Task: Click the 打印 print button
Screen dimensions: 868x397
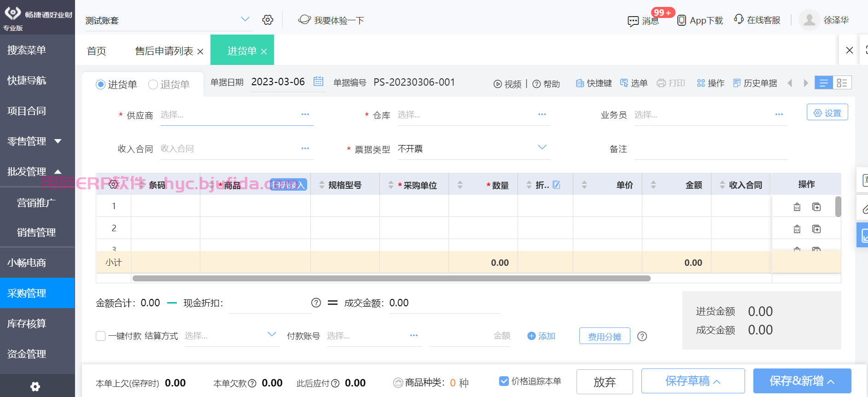Action: tap(671, 83)
